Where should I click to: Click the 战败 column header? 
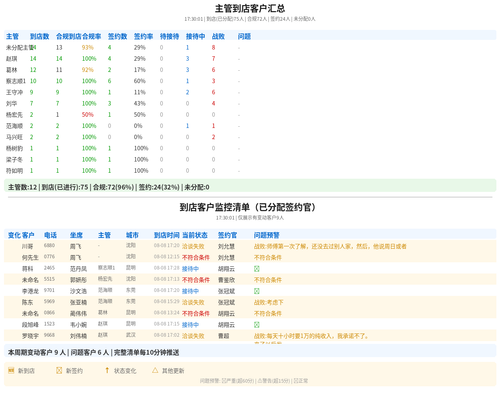click(218, 36)
